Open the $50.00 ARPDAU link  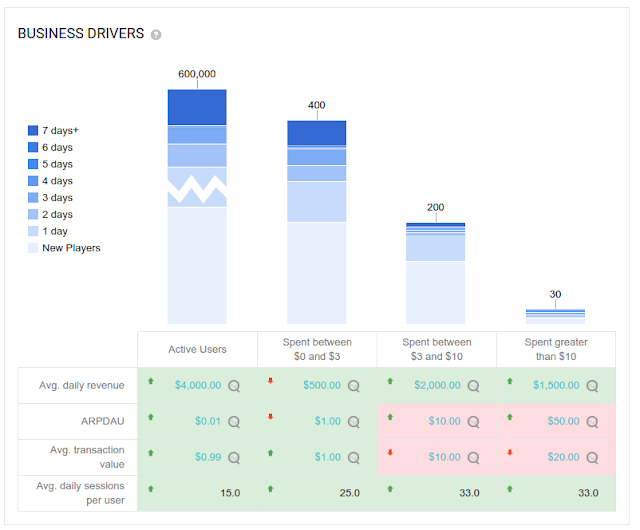coord(564,421)
